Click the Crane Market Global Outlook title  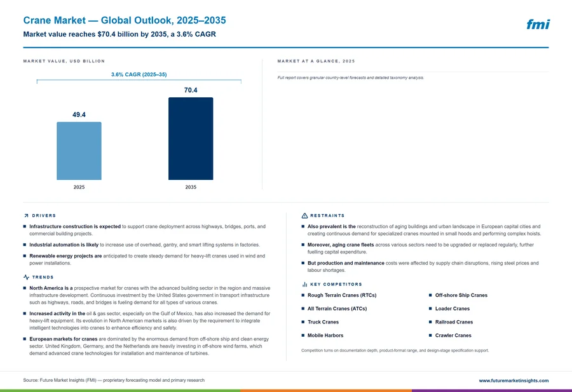point(125,20)
